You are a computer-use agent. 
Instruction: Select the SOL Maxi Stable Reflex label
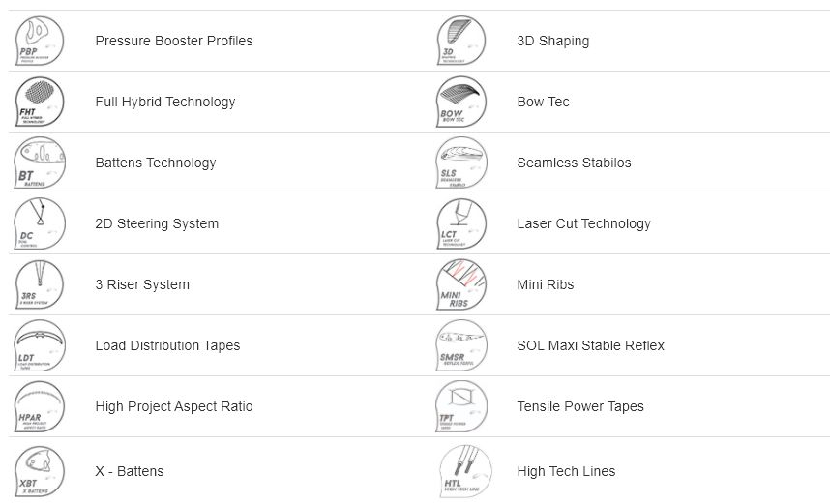tap(590, 345)
